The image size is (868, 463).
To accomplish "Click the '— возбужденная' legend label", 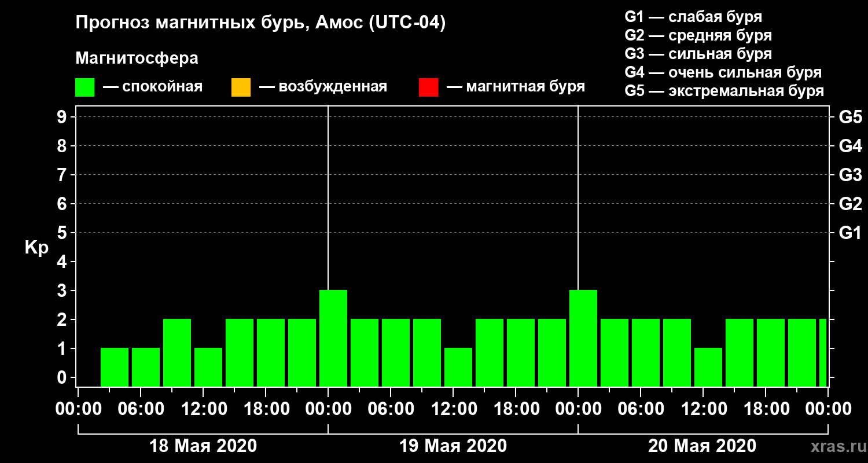I will (x=323, y=87).
